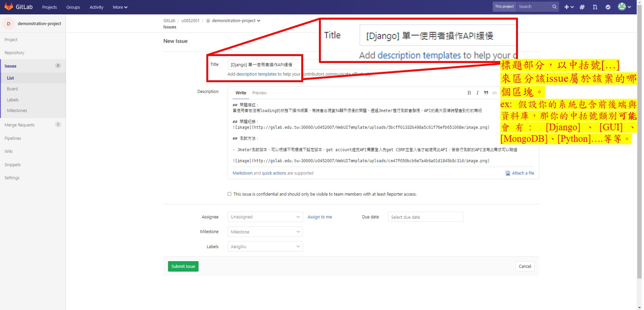Open issues hashtag icon in navbar
Image resolution: width=644 pixels, height=310 pixels.
(x=582, y=7)
